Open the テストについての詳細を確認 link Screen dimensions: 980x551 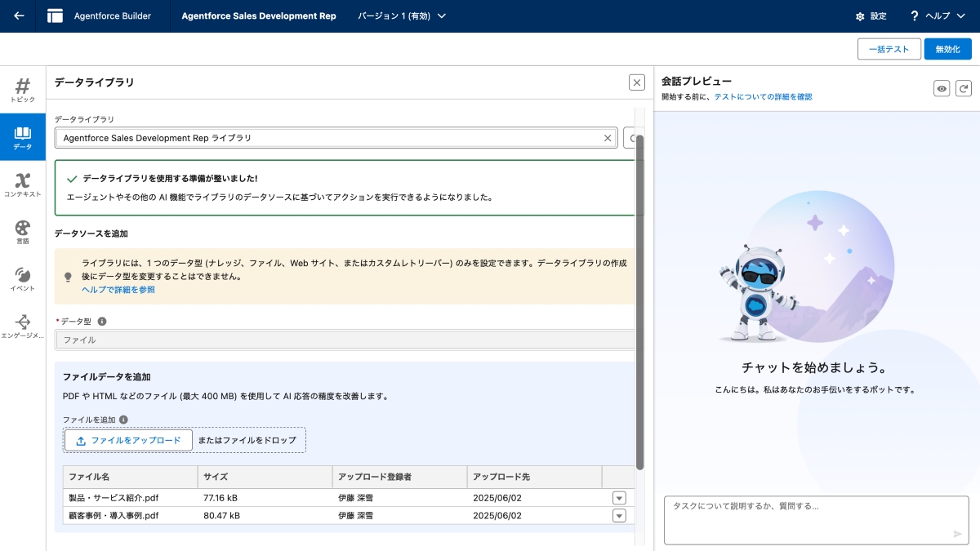763,96
